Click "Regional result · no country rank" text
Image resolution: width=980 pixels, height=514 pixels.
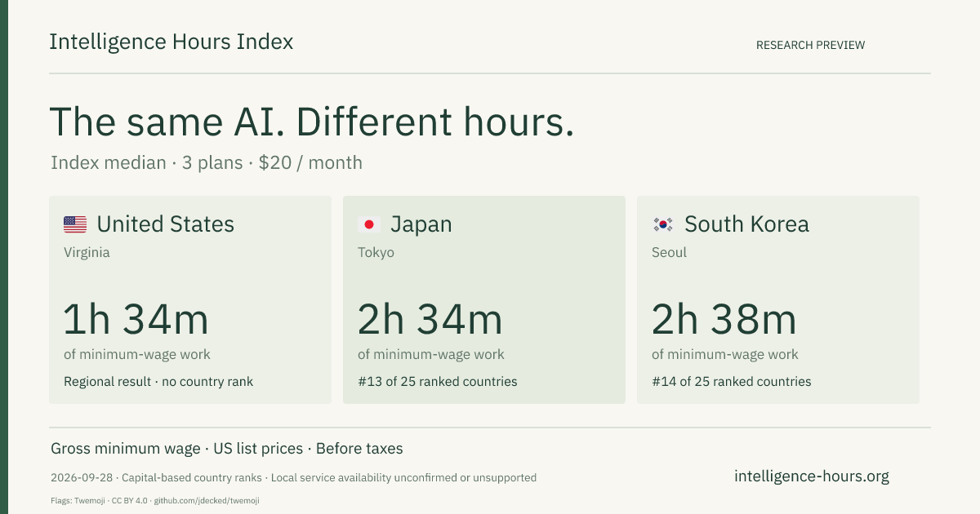point(158,382)
